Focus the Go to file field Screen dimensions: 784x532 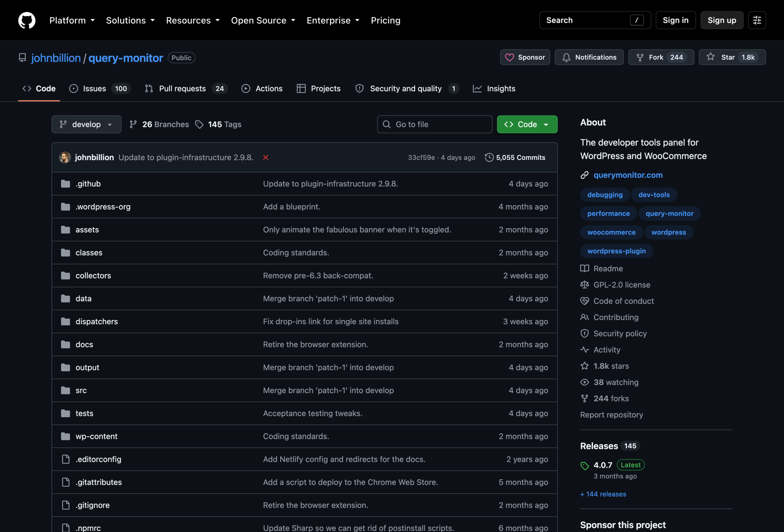pyautogui.click(x=435, y=124)
